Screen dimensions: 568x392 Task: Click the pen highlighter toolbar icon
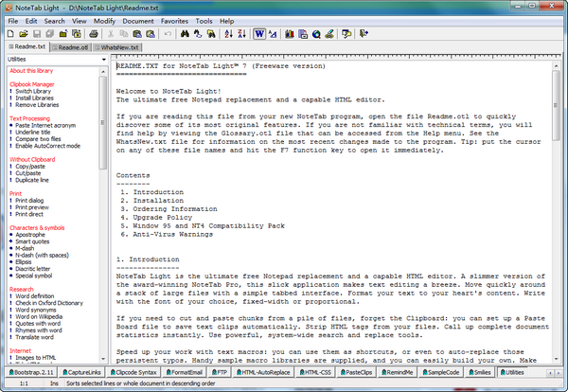[x=329, y=34]
